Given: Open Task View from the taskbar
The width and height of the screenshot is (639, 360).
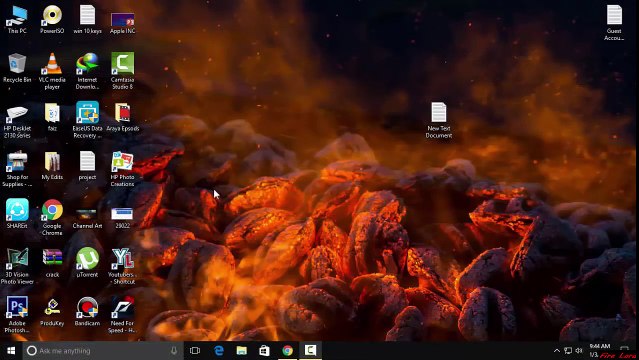Looking at the screenshot, I should pos(195,351).
